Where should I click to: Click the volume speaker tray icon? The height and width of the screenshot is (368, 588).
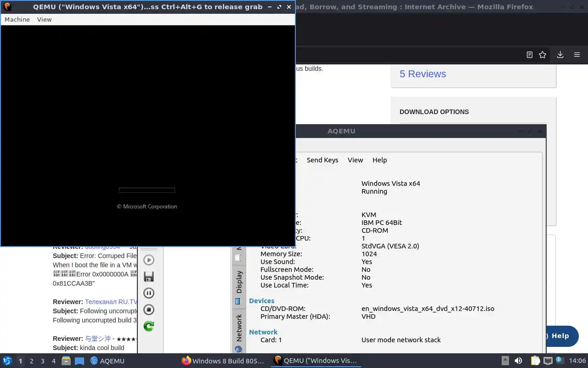tap(518, 361)
